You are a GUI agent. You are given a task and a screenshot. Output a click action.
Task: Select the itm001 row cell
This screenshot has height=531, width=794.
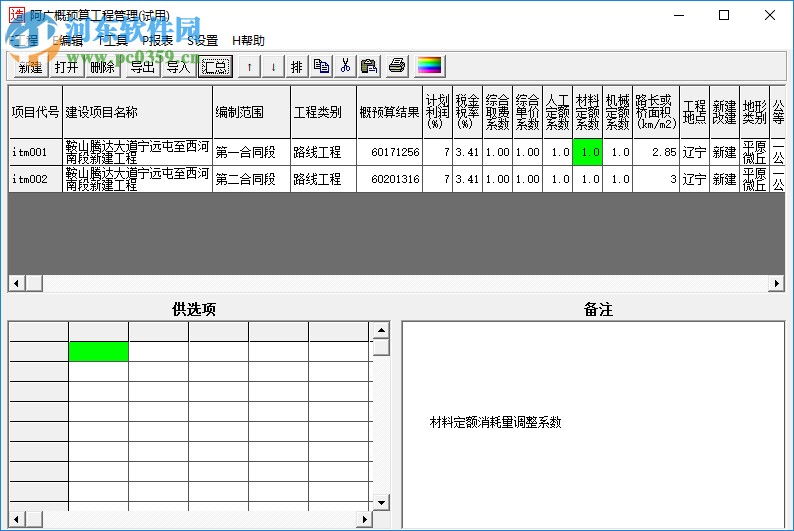coord(35,152)
